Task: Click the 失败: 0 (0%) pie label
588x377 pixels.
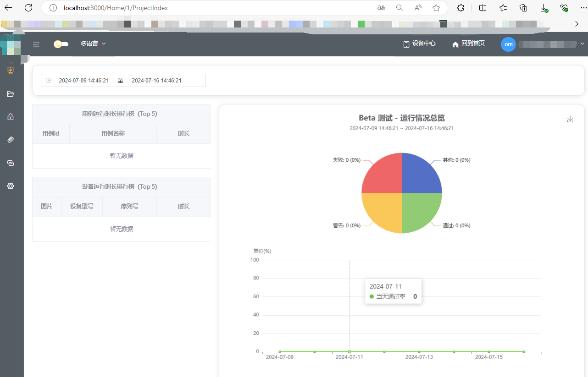Action: 347,160
